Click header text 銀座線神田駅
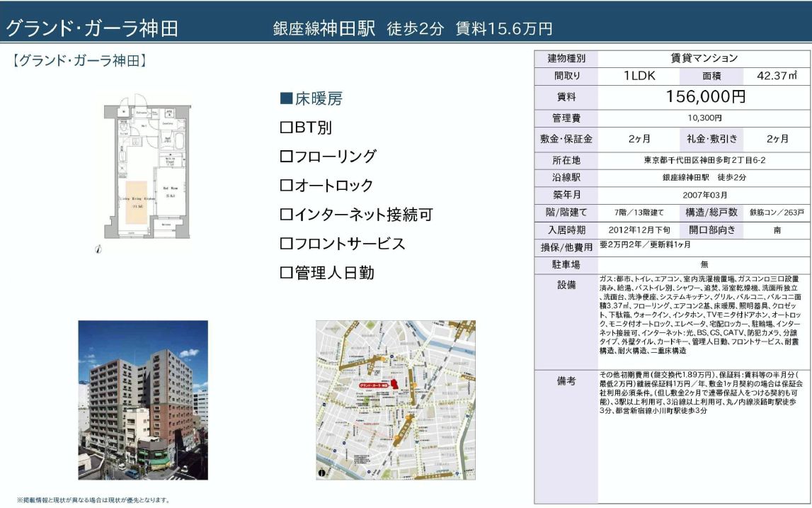Image resolution: width=812 pixels, height=508 pixels. [x=324, y=28]
